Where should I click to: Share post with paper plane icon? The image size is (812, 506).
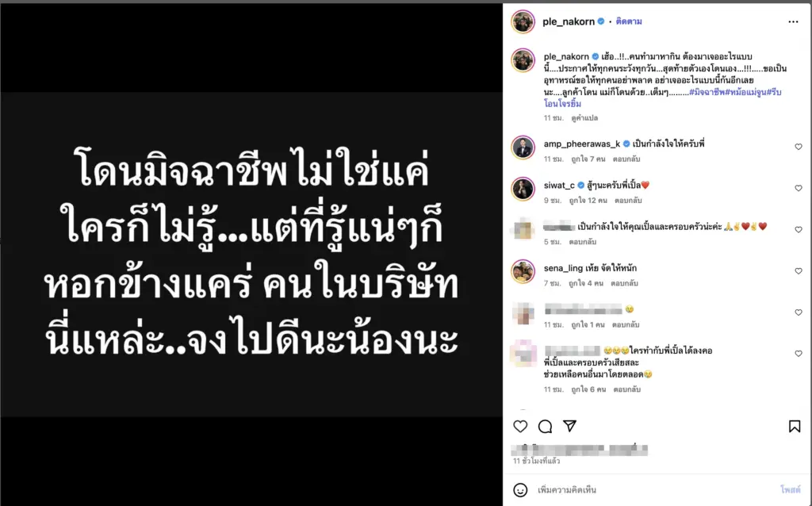(569, 426)
